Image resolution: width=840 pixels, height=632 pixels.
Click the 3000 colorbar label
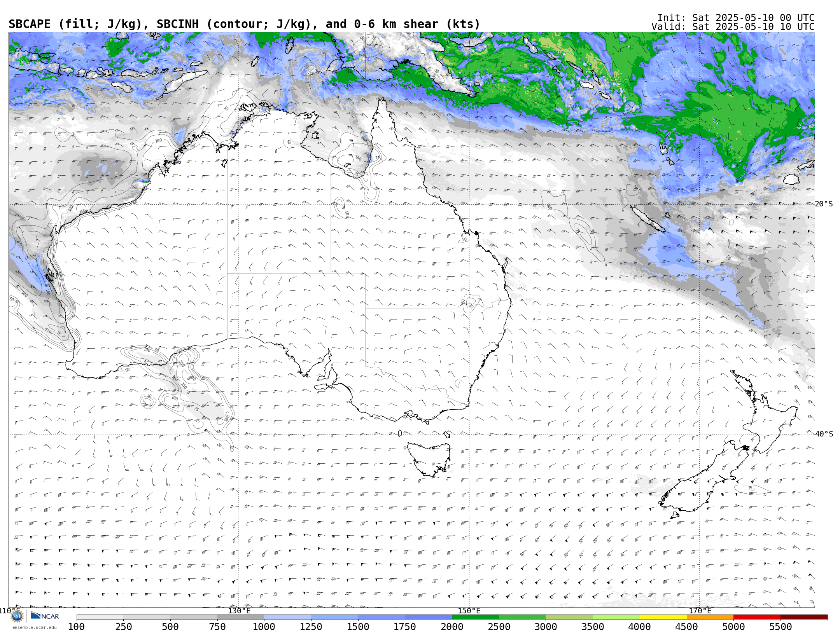(x=546, y=627)
